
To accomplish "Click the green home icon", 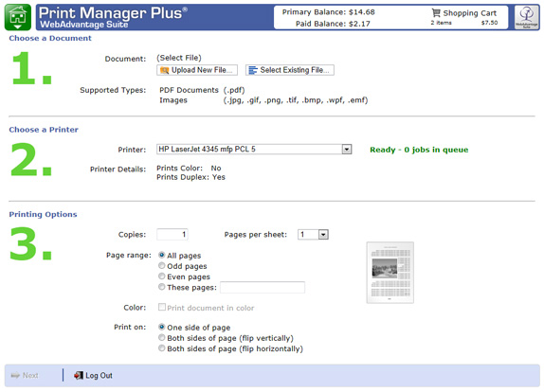I will (18, 17).
